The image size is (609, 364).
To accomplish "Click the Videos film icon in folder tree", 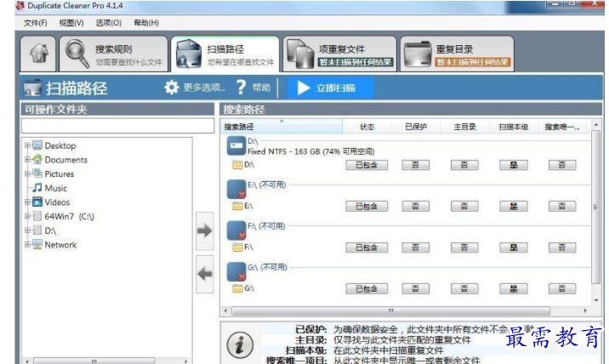I will click(37, 202).
